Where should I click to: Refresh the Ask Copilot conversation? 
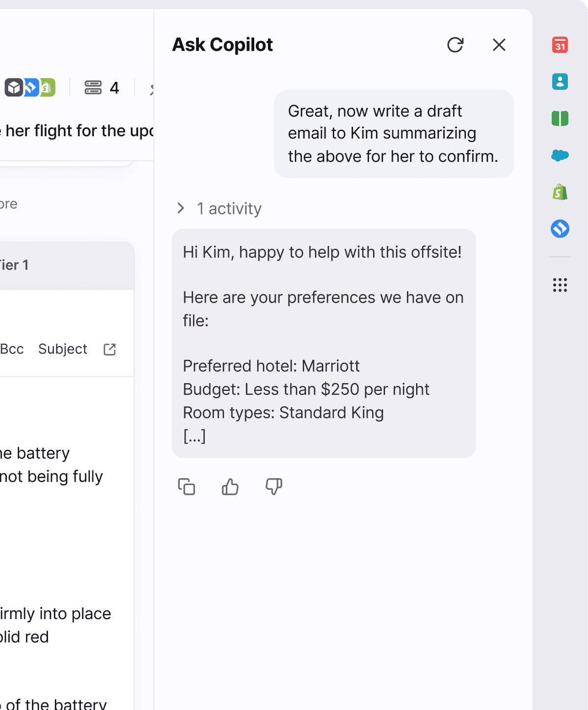[x=455, y=45]
